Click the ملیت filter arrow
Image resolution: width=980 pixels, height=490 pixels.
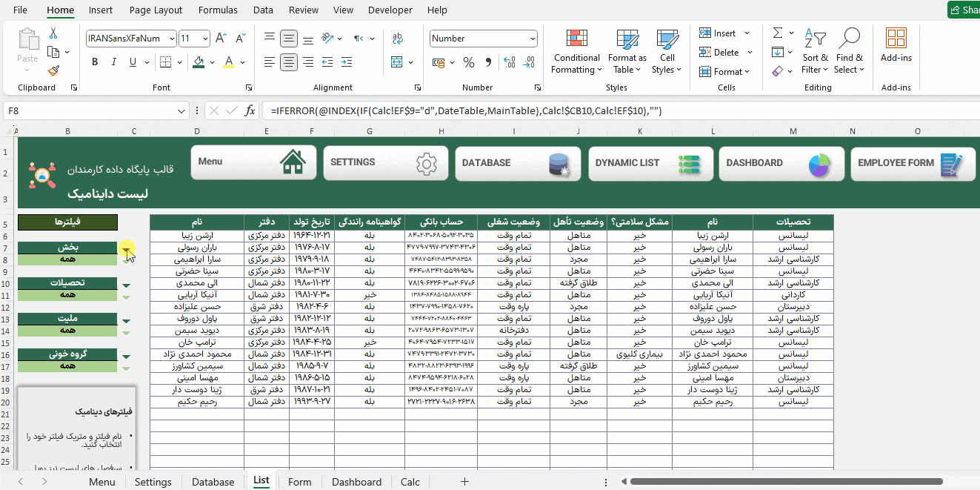126,321
